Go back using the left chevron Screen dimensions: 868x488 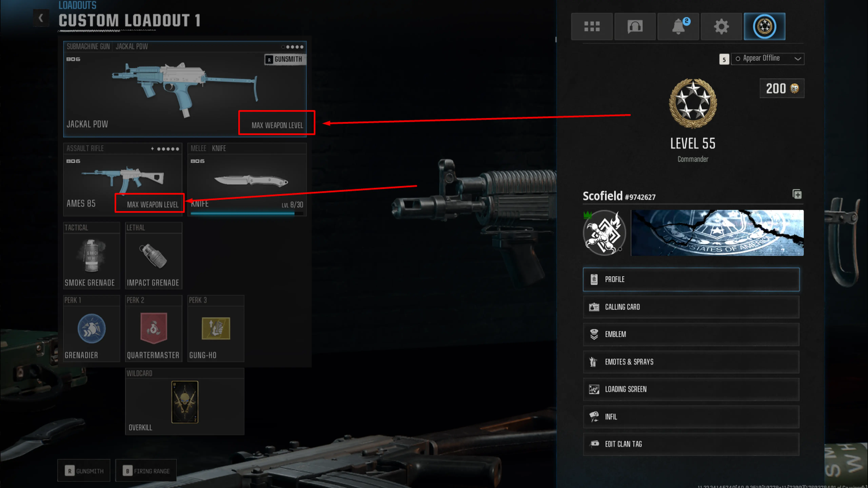pos(41,17)
